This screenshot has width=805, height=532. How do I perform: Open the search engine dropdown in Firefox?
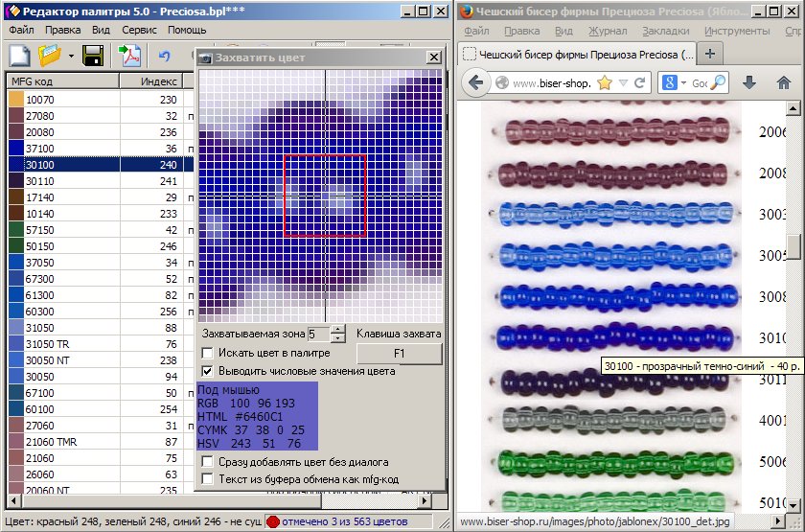pos(683,83)
